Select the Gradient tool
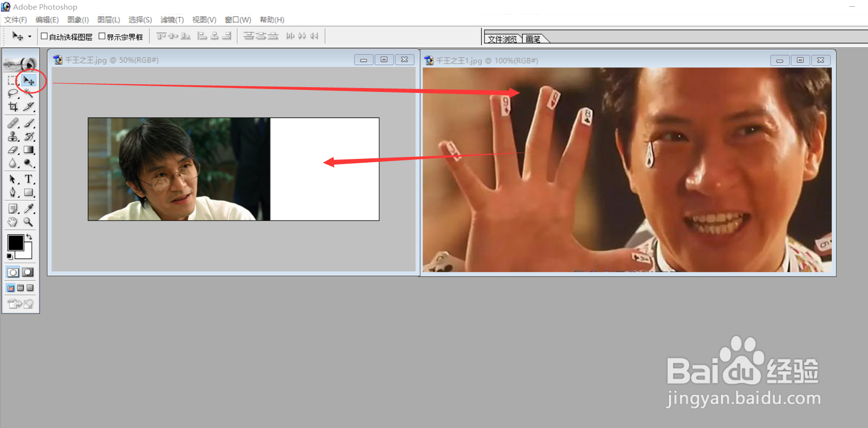The width and height of the screenshot is (868, 428). (x=29, y=150)
